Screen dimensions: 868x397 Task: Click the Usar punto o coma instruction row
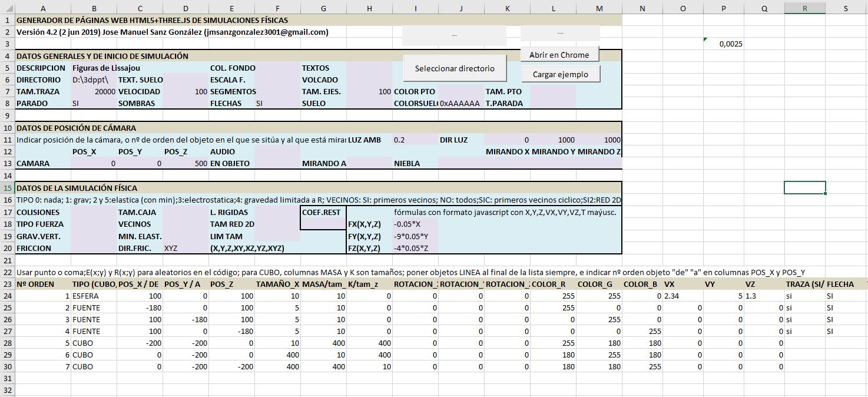point(410,272)
